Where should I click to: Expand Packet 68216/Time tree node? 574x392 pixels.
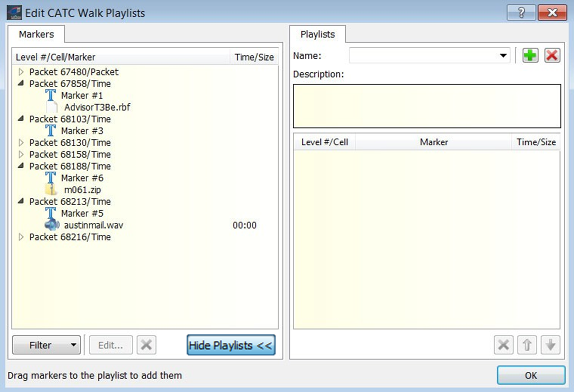(x=21, y=237)
